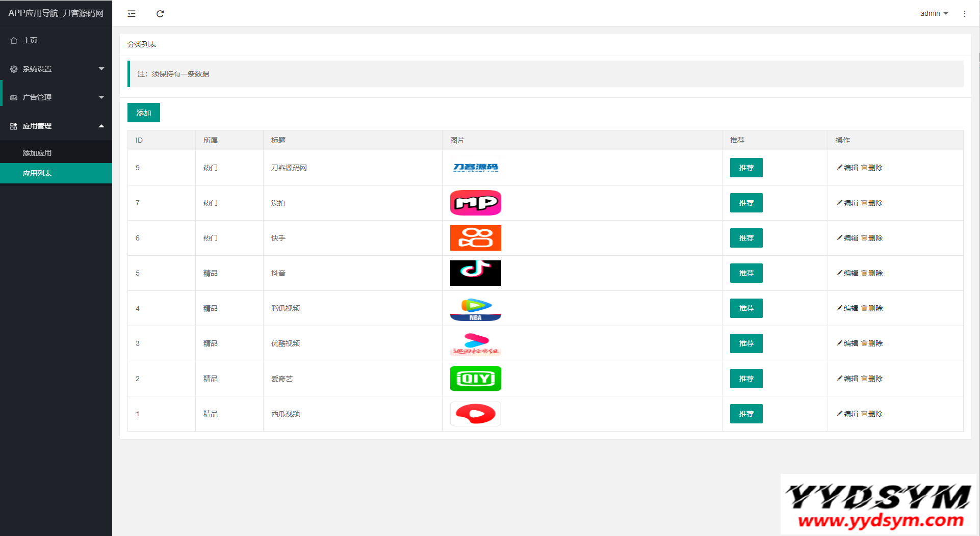Screen dimensions: 980x536
Task: Open 添加应用 in the sidebar
Action: coord(37,153)
